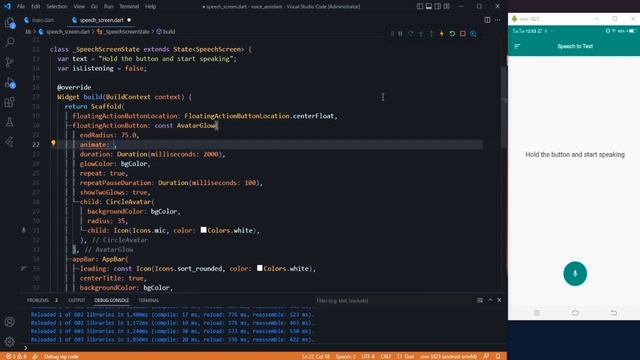Click UTF-8 encoding status item
Viewport: 640px width, 360px height.
pyautogui.click(x=368, y=356)
